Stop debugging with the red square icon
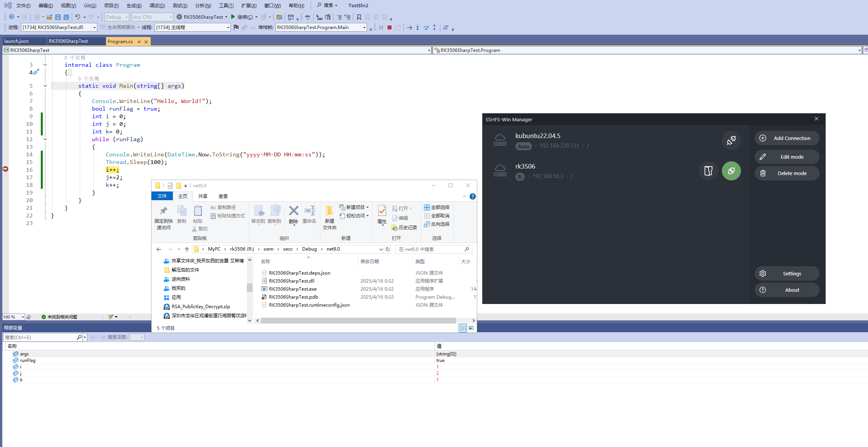The height and width of the screenshot is (447, 868). [390, 27]
